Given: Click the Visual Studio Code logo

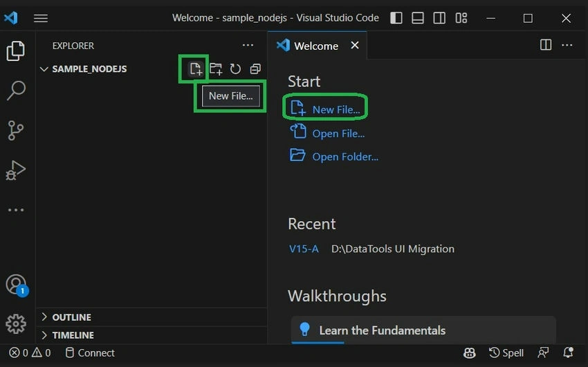Looking at the screenshot, I should click(11, 17).
